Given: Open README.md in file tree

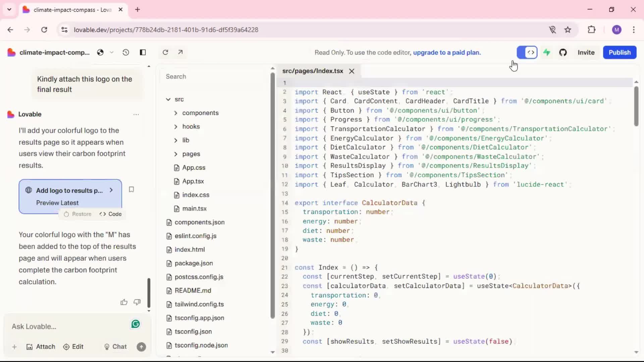Looking at the screenshot, I should tap(189, 291).
